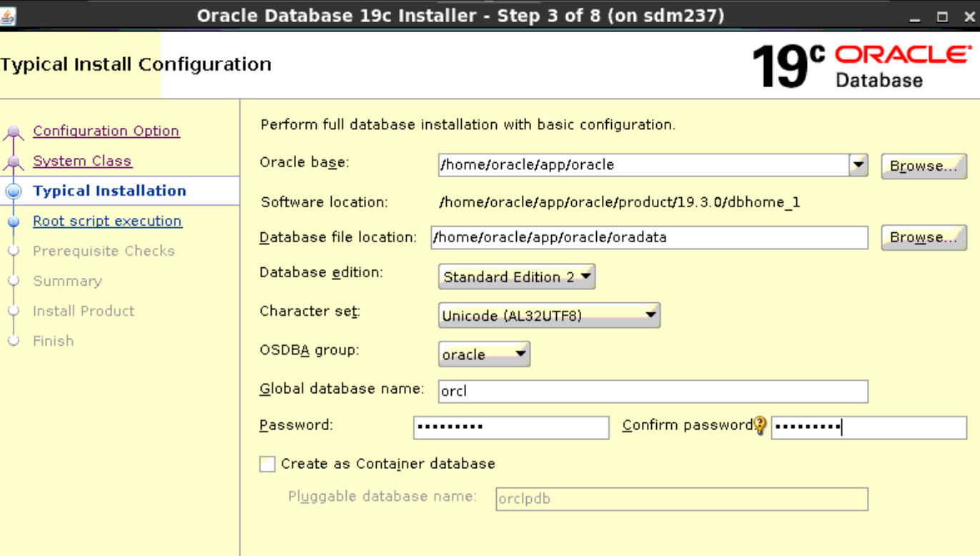Open the OSDBA group dropdown
Viewport: 980px width, 556px height.
[484, 354]
